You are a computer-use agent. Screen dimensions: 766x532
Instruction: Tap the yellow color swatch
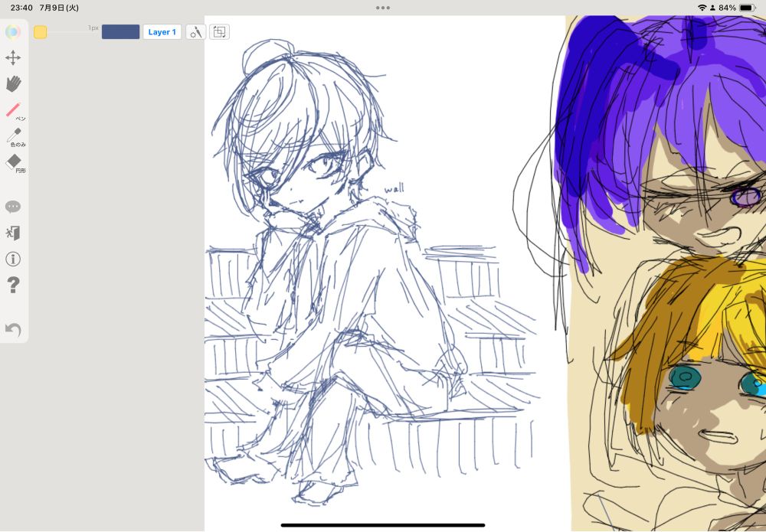pyautogui.click(x=40, y=32)
